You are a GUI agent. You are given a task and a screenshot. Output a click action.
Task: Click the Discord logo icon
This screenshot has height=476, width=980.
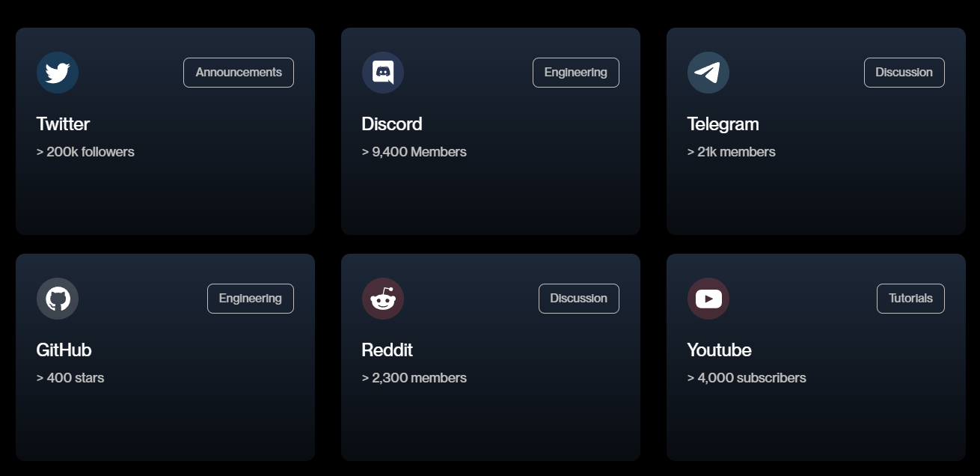(383, 73)
